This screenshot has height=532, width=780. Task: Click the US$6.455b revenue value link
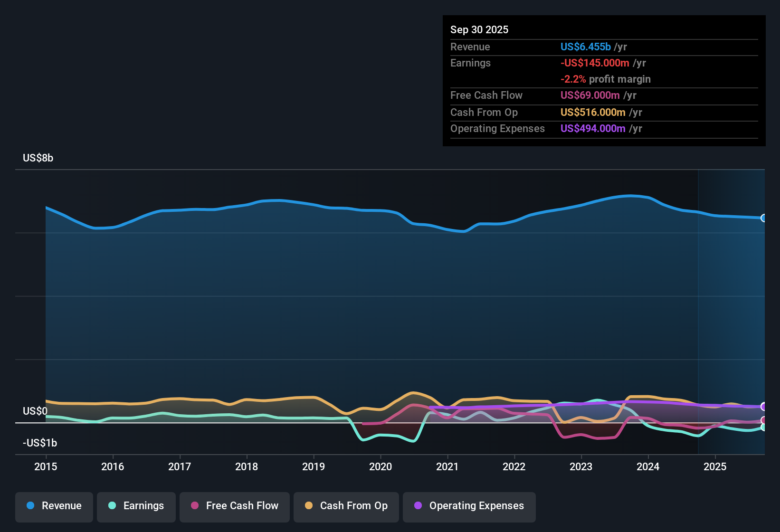585,47
